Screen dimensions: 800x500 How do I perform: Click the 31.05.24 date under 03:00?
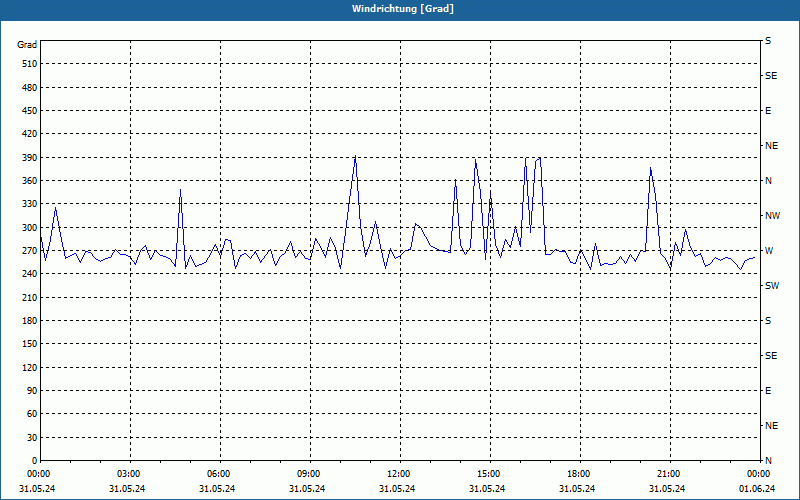(x=127, y=489)
